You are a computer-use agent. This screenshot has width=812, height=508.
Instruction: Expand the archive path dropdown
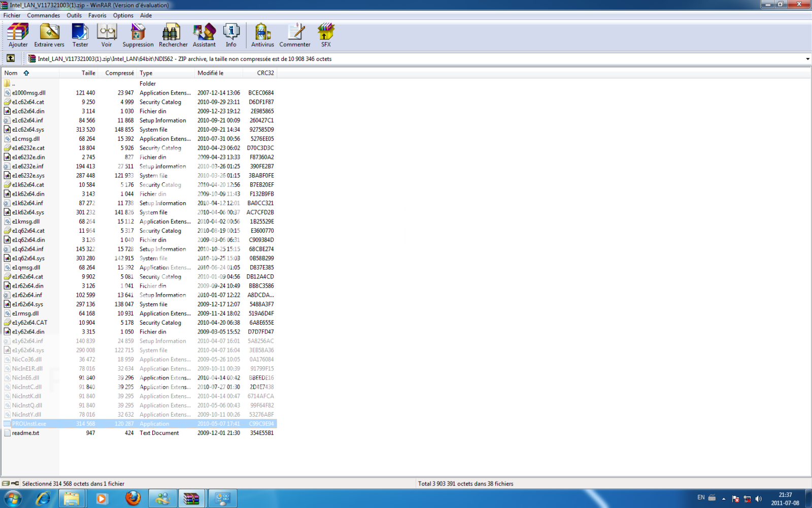[807, 59]
